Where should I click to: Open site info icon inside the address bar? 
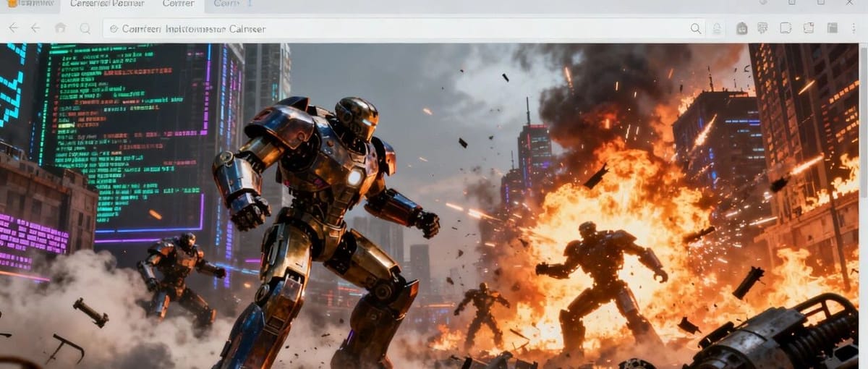(x=114, y=29)
